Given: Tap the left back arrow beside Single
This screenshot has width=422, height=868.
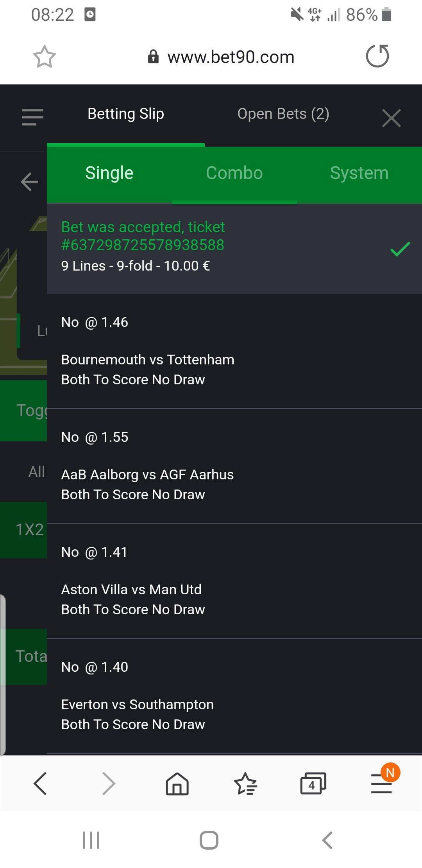Looking at the screenshot, I should pyautogui.click(x=29, y=182).
